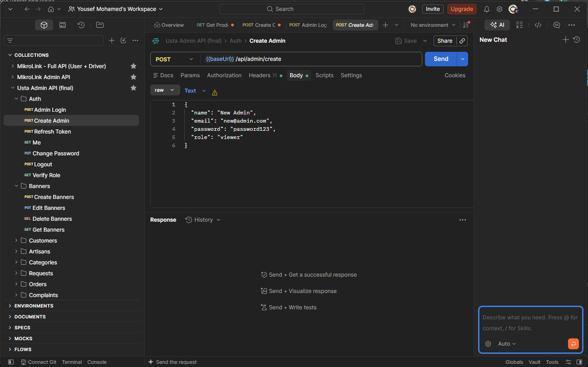Unstar the Usta Admin API (final) collection
588x367 pixels.
pos(133,88)
